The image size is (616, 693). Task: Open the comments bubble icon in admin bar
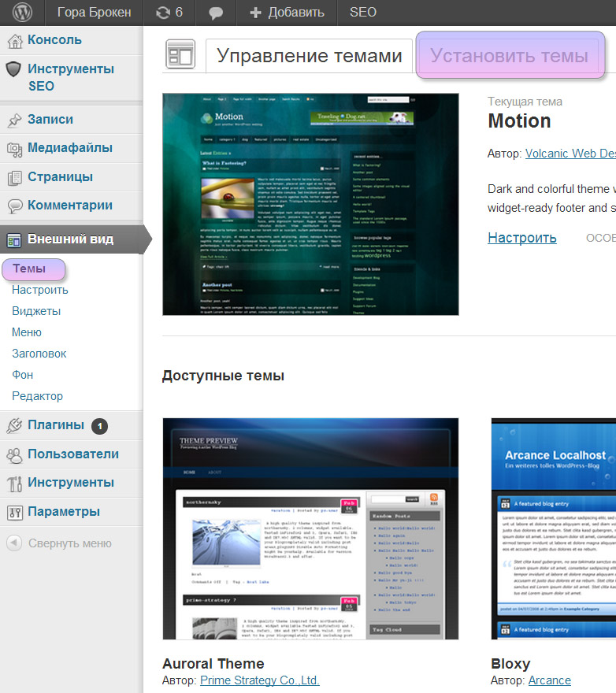[x=216, y=13]
